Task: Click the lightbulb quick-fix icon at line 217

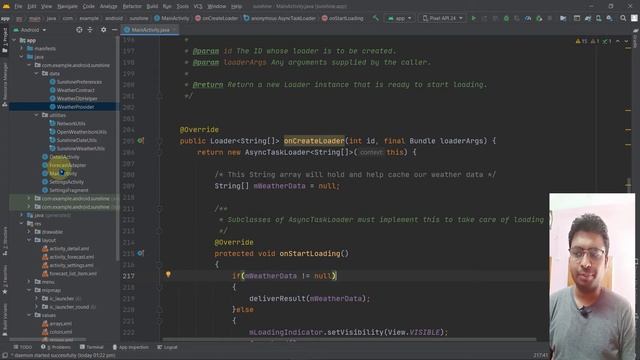Action: pos(168,275)
